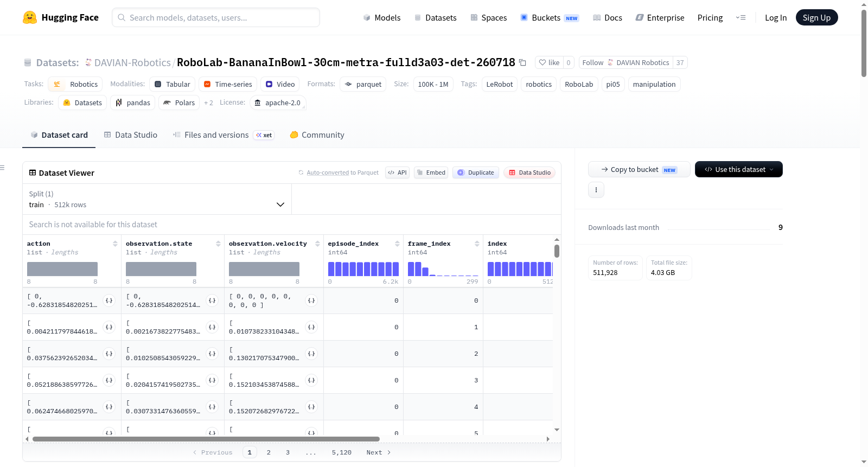Filter by the Video modality tag
Screen dimensions: 868x467
[280, 84]
